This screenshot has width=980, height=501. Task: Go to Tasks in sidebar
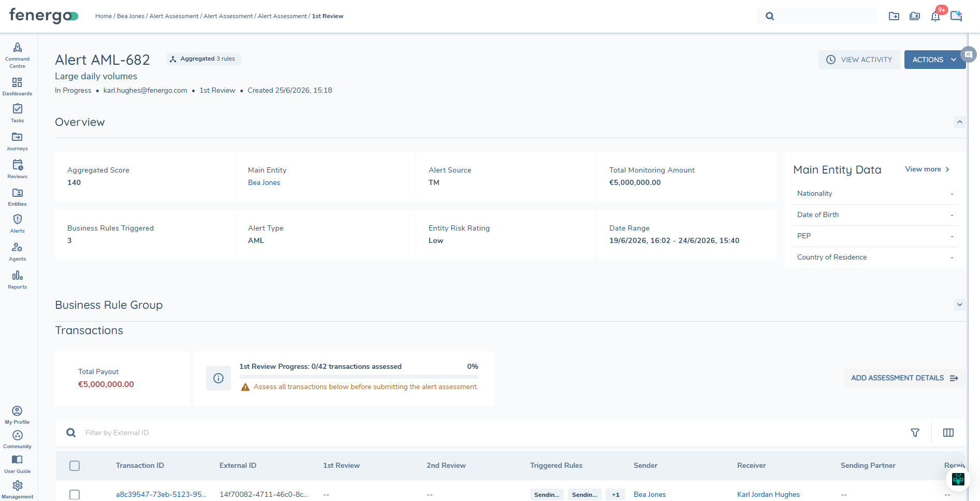click(18, 113)
